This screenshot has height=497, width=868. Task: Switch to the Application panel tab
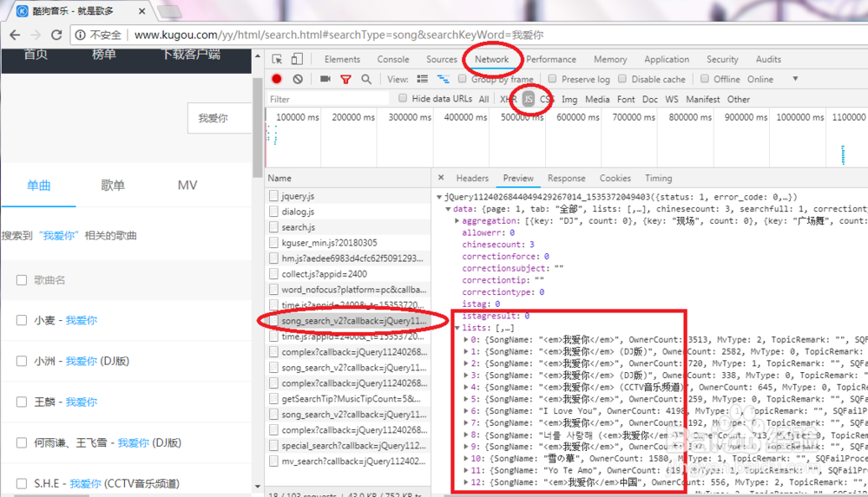tap(667, 59)
